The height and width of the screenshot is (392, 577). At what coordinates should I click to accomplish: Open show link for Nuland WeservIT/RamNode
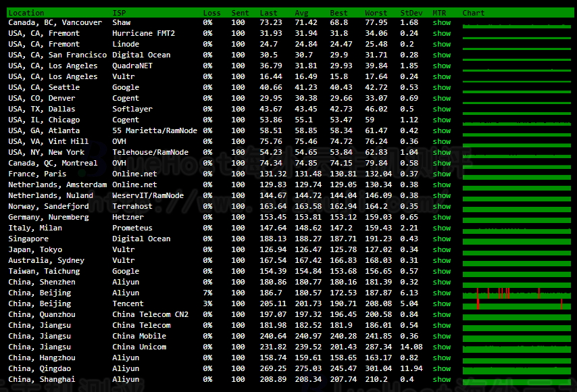pos(442,195)
